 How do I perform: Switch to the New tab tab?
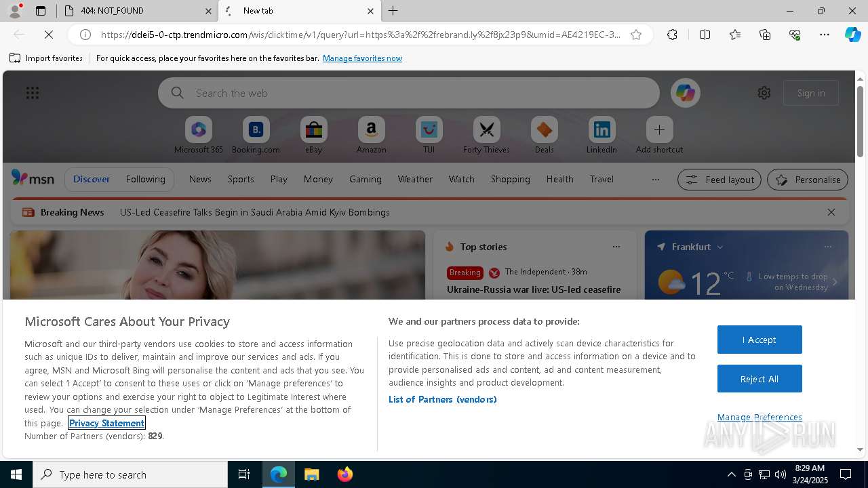click(298, 11)
